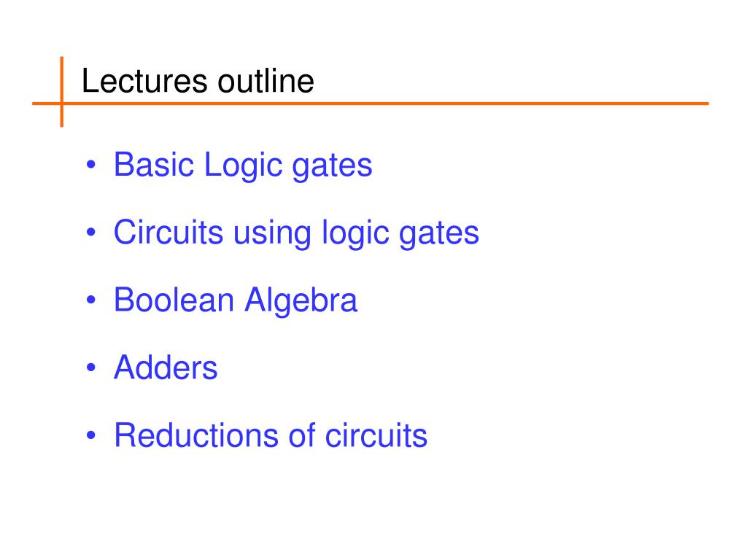Click the word "Lectures" in the title
This screenshot has width=747, height=560.
click(x=145, y=80)
